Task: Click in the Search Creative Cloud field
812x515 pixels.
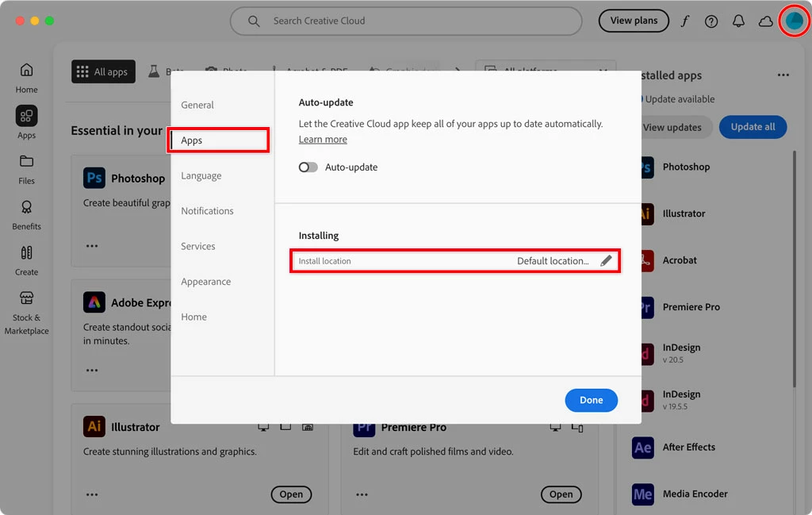Action: [405, 21]
